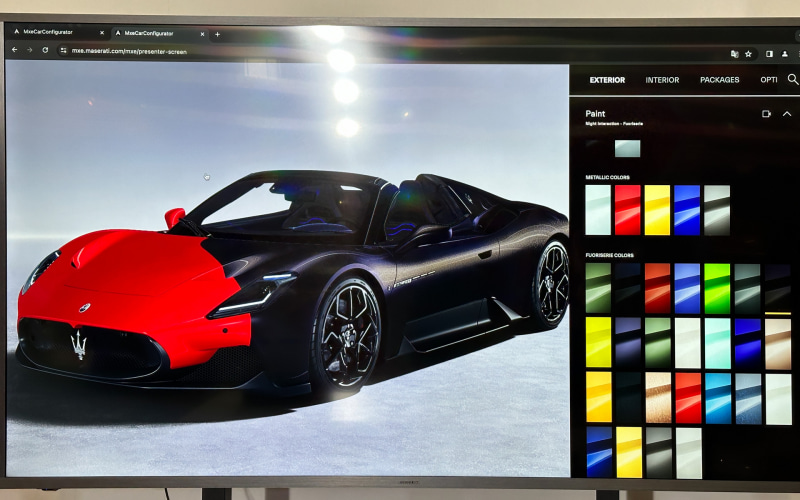Choose the yellow swatch in Metallic Colors
Image resolution: width=800 pixels, height=500 pixels.
(x=657, y=210)
